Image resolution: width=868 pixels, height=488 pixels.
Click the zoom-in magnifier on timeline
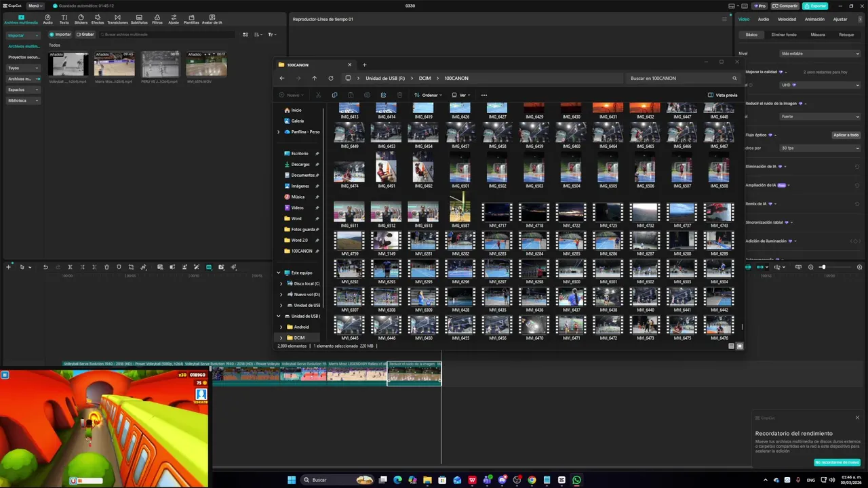[x=859, y=267]
